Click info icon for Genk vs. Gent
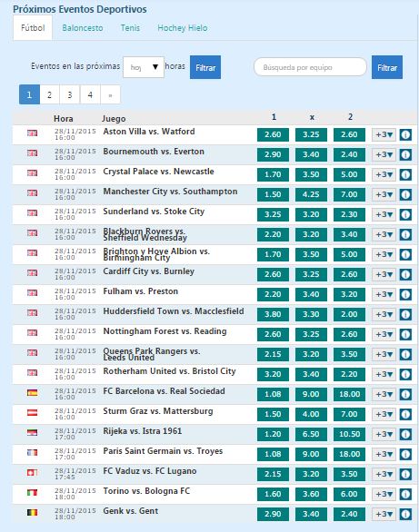 click(405, 514)
